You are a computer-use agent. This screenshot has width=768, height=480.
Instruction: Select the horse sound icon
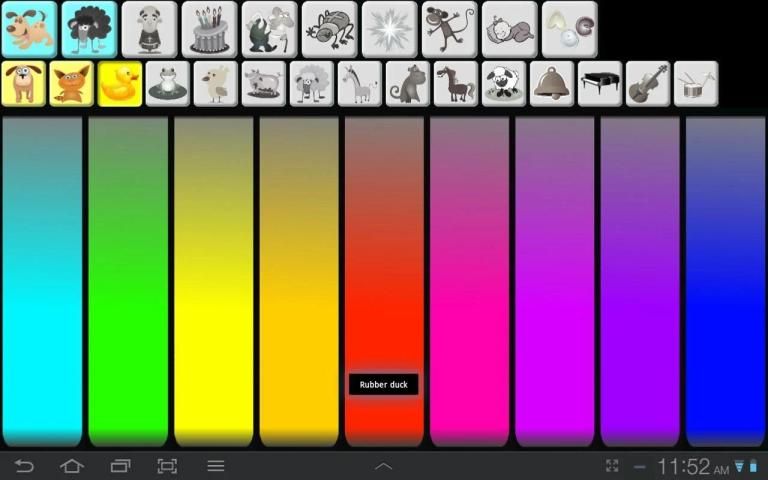click(x=455, y=84)
